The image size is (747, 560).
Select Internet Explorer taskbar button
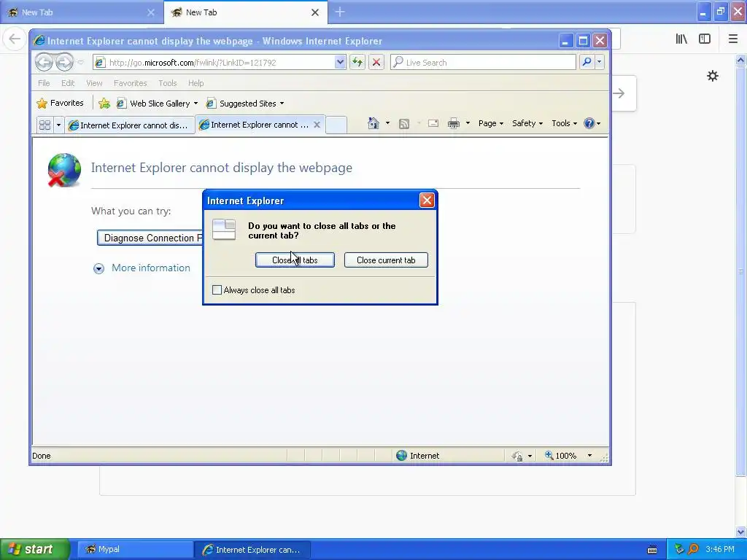(x=252, y=550)
